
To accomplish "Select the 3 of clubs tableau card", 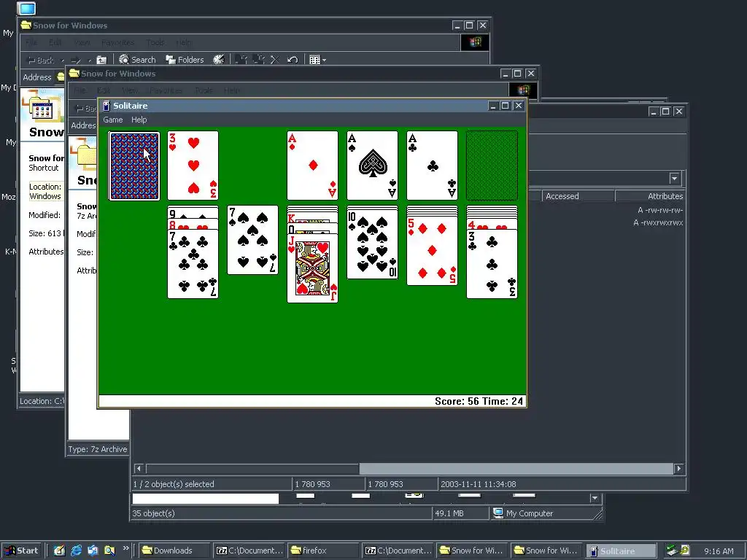I will click(492, 264).
